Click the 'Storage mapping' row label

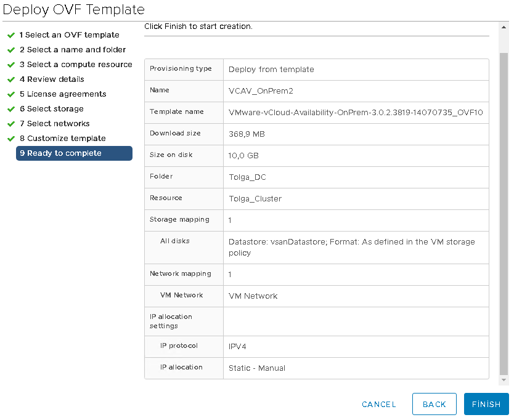[x=179, y=219]
